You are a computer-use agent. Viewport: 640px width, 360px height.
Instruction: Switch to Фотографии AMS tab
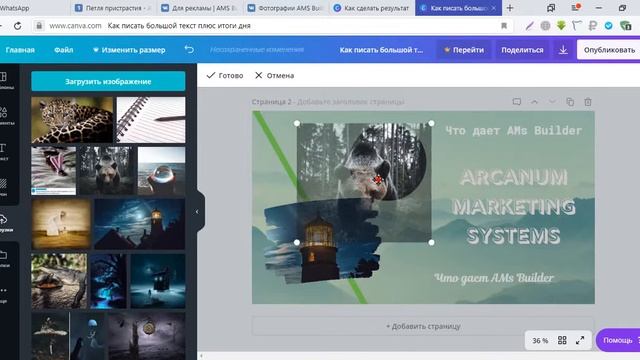[x=285, y=8]
